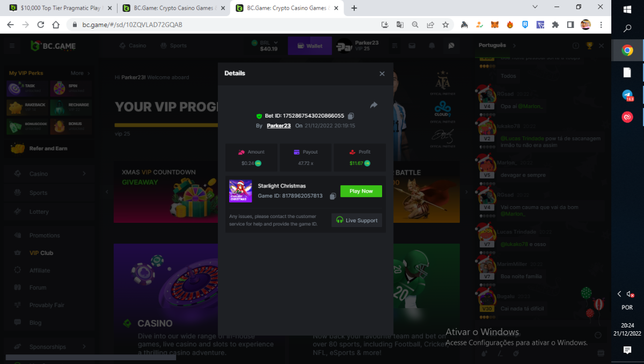Screen dimensions: 644x364
Task: Click the Starlight Christmas game thumbnail
Action: pos(240,191)
